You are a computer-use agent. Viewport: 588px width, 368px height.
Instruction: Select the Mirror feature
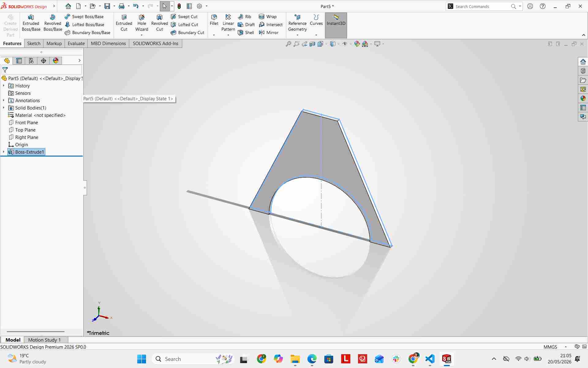(269, 33)
